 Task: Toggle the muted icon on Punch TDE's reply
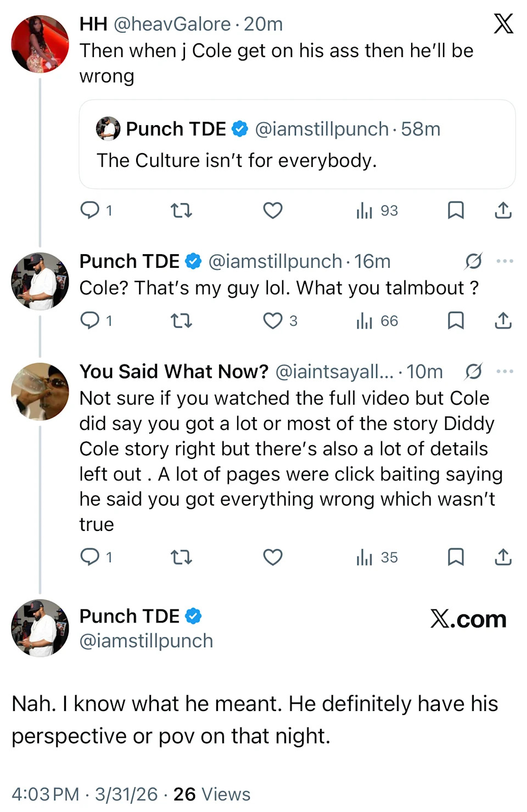(x=474, y=262)
